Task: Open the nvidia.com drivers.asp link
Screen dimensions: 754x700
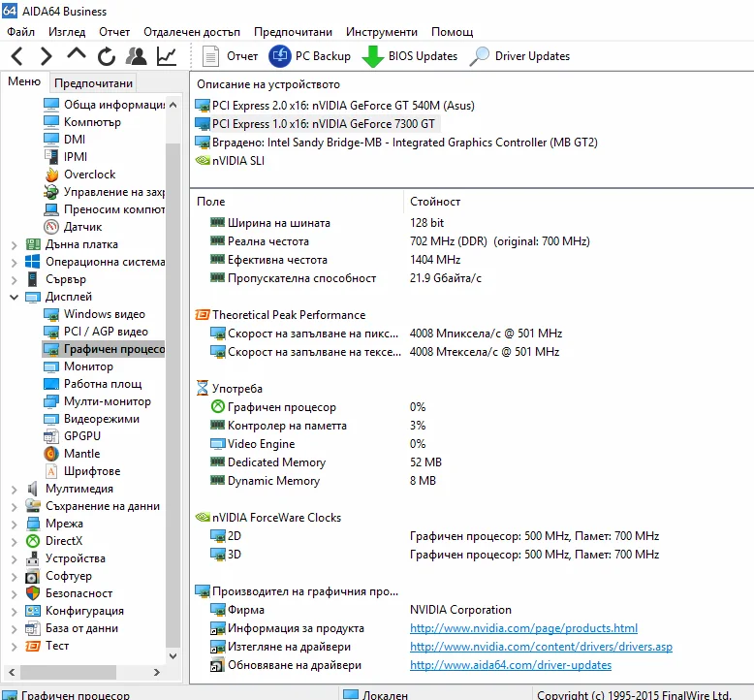Action: tap(541, 647)
